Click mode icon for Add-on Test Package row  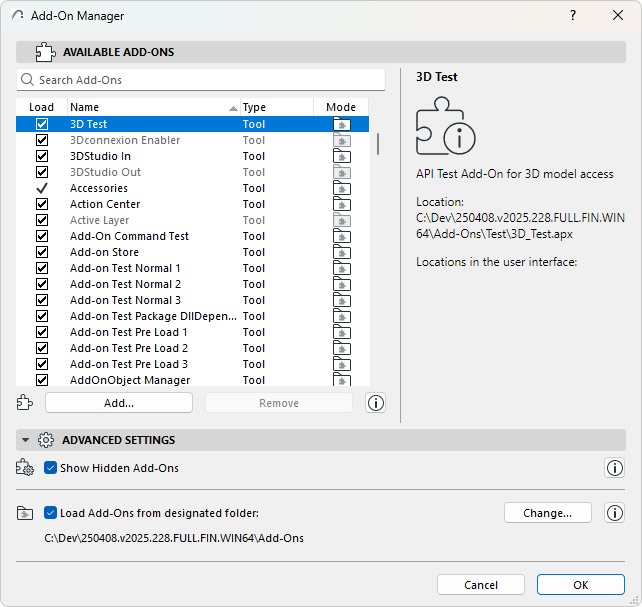(x=342, y=316)
